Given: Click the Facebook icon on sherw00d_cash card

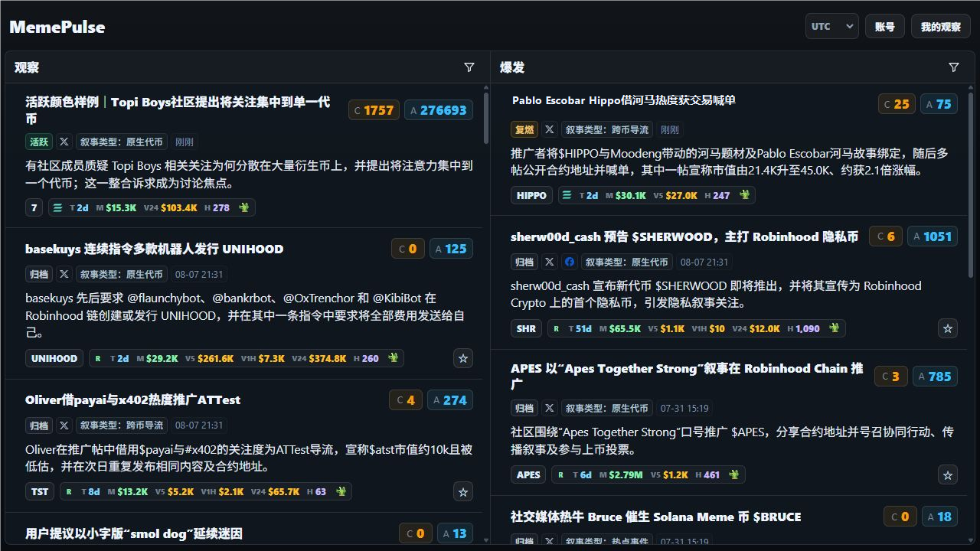Looking at the screenshot, I should [x=570, y=262].
